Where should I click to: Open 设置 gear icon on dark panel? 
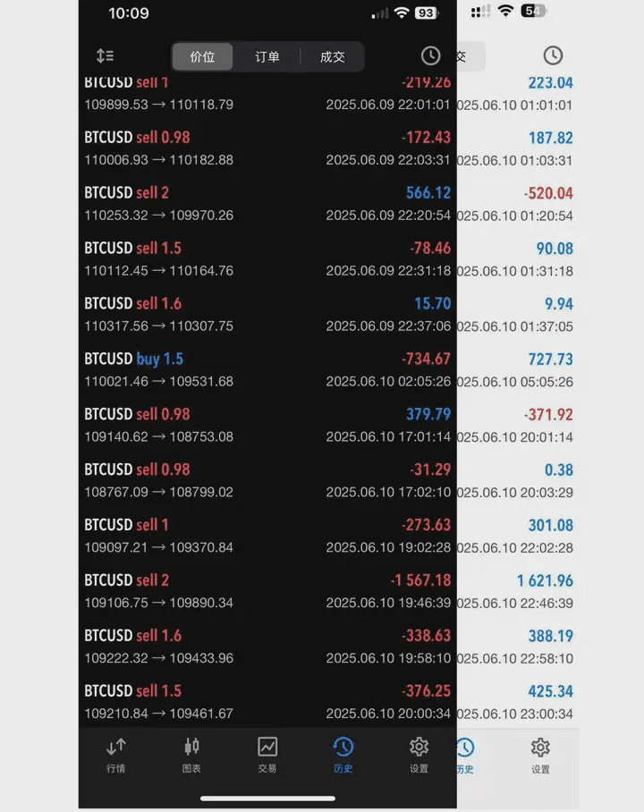click(419, 754)
